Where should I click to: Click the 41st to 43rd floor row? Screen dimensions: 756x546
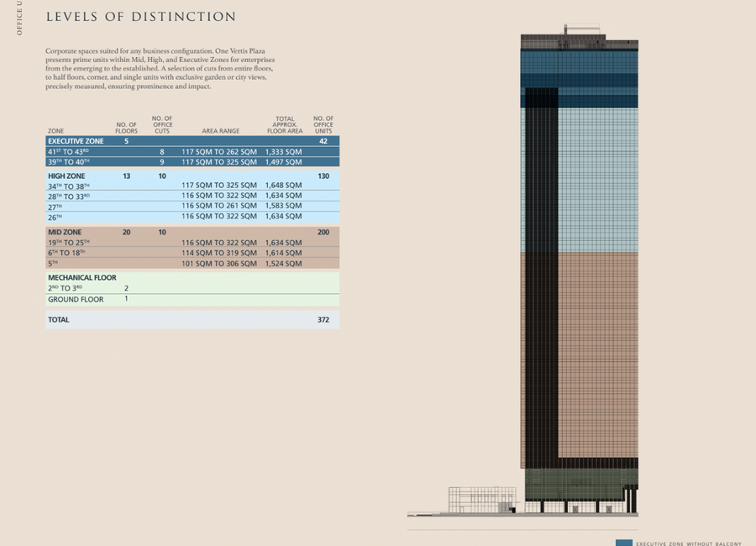click(192, 152)
